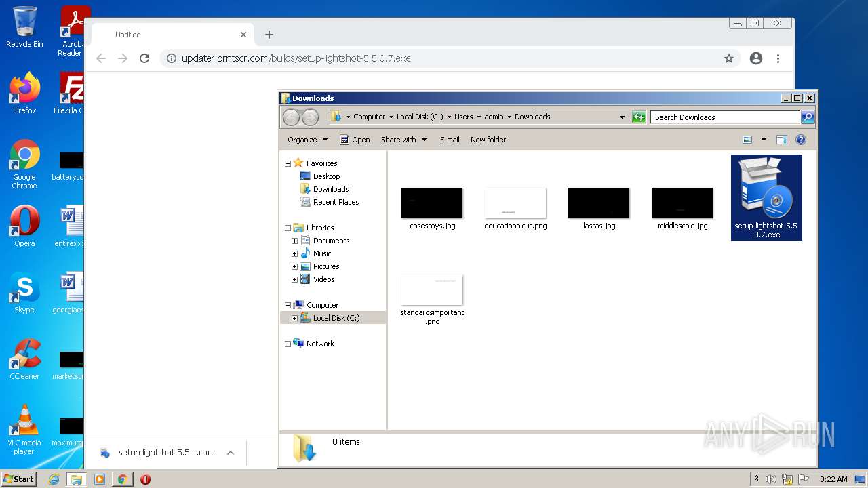Image resolution: width=868 pixels, height=488 pixels.
Task: Click Explorer's back button
Action: pyautogui.click(x=291, y=117)
